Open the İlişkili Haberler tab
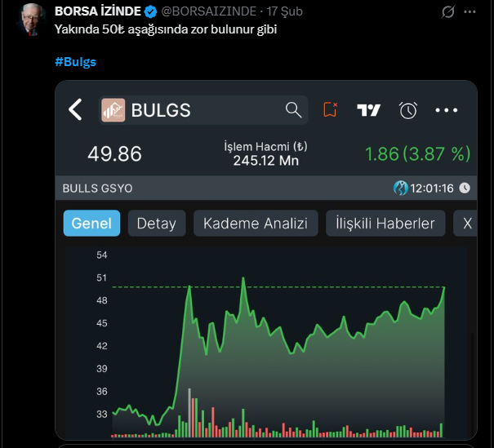 (x=385, y=224)
